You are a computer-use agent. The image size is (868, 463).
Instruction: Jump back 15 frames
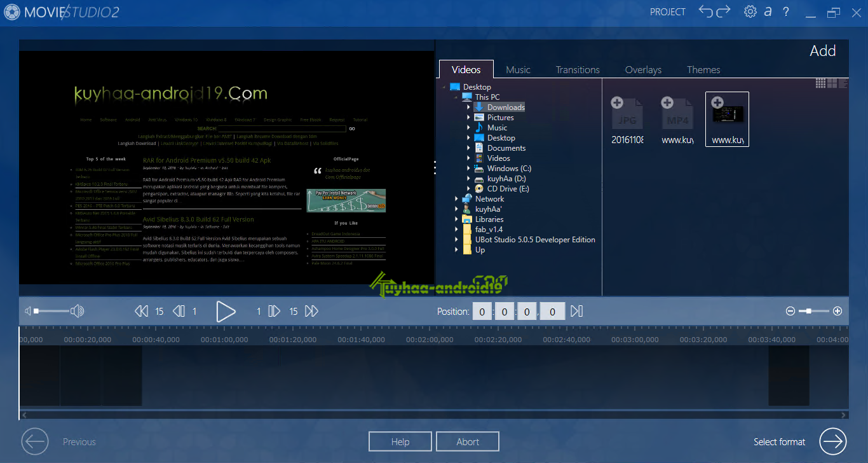141,311
